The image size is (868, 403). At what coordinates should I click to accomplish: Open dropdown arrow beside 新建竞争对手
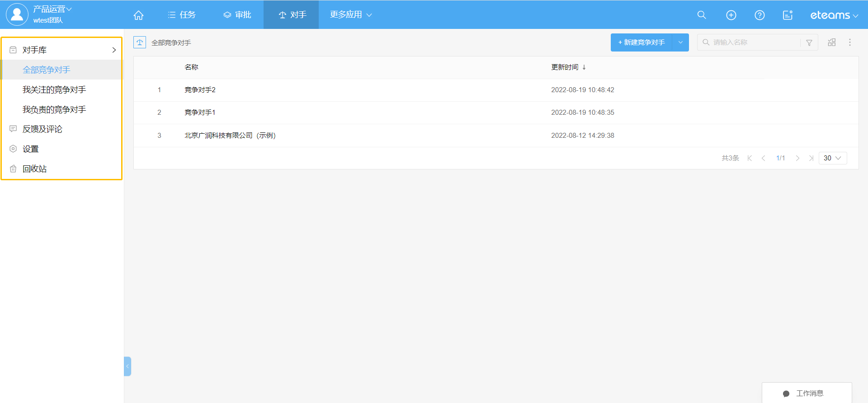coord(680,42)
